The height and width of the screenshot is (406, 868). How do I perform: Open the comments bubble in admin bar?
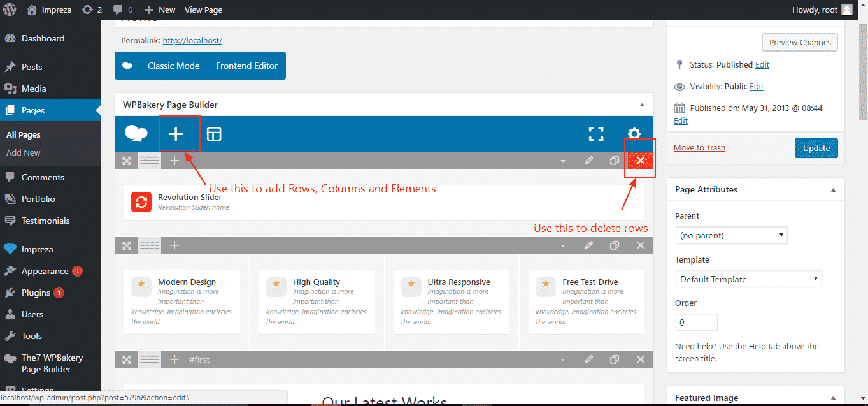[123, 10]
